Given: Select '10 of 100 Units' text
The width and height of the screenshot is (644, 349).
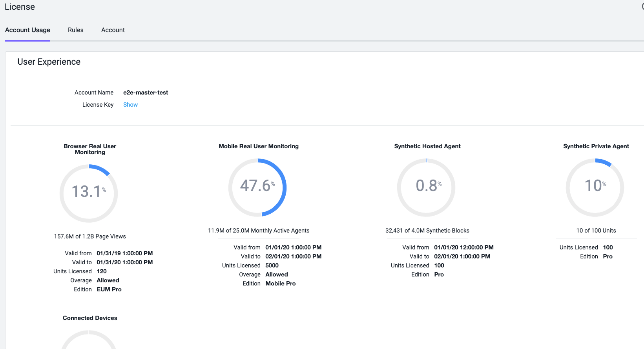Looking at the screenshot, I should pyautogui.click(x=596, y=231).
